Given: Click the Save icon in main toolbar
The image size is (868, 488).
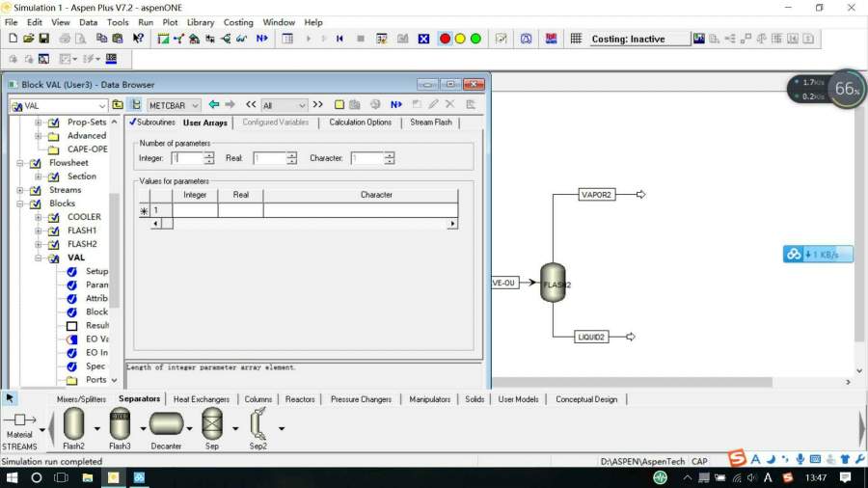Looking at the screenshot, I should pyautogui.click(x=44, y=39).
